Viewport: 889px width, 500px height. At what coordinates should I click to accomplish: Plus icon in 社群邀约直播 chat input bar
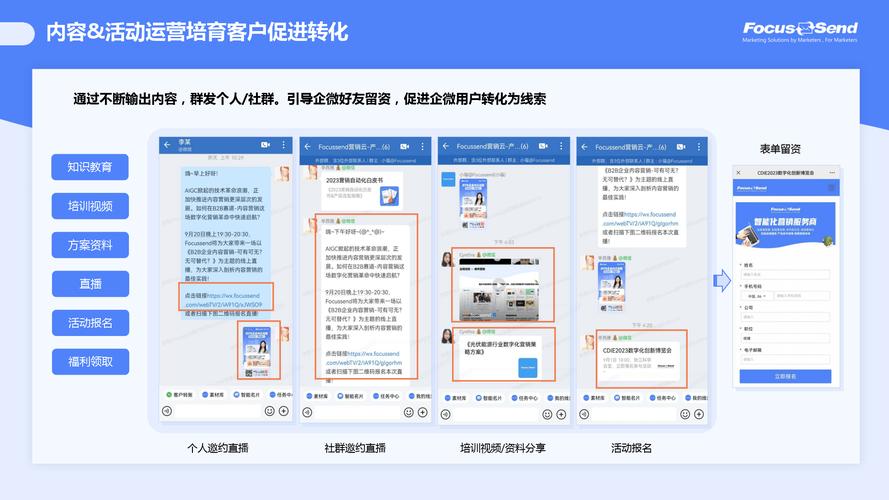pos(422,413)
